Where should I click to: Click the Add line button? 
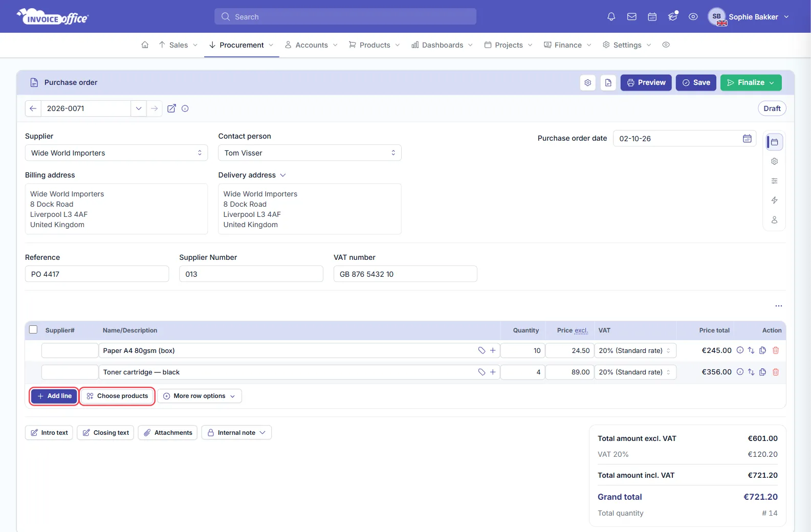[x=54, y=396]
